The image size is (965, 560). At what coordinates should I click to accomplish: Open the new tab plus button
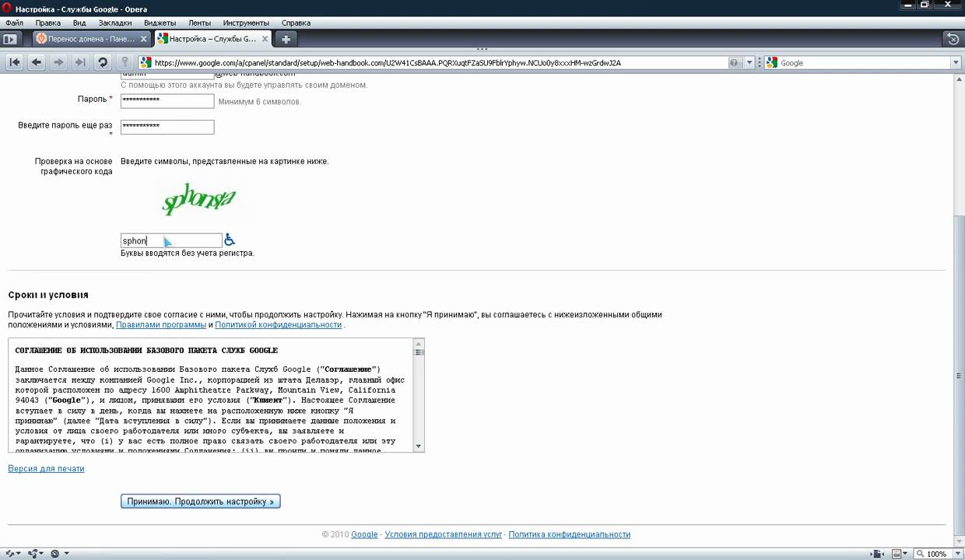[286, 39]
